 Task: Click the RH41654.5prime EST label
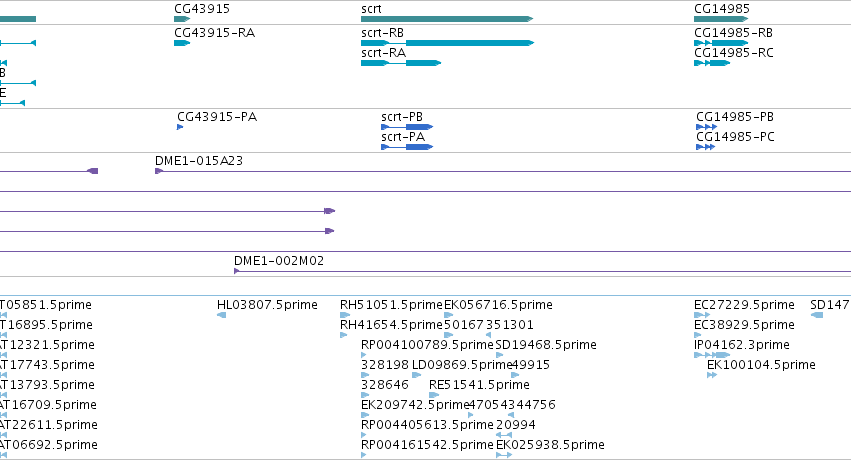click(x=391, y=325)
